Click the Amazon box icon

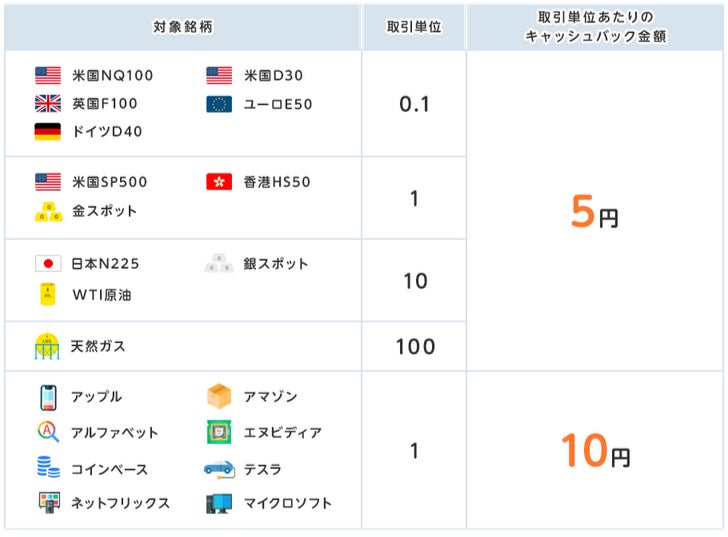pyautogui.click(x=219, y=397)
